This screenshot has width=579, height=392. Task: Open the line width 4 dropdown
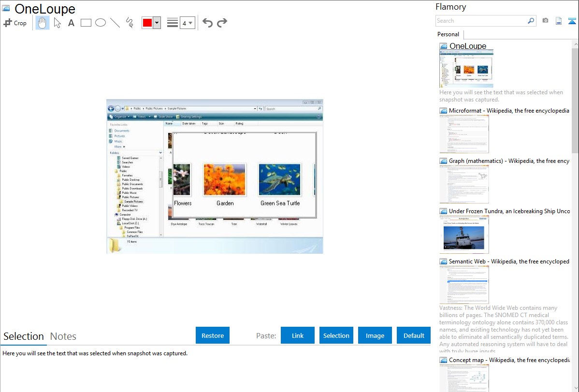pos(187,23)
